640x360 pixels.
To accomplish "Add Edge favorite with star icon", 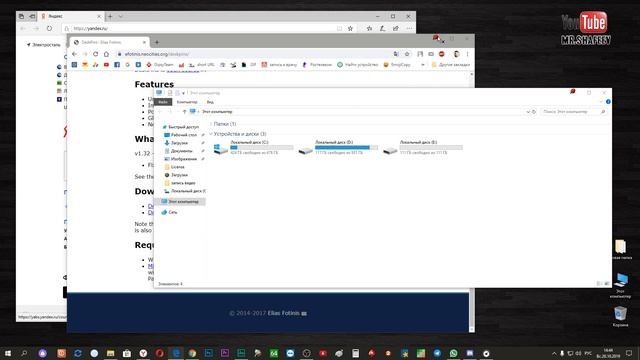I will 350,29.
